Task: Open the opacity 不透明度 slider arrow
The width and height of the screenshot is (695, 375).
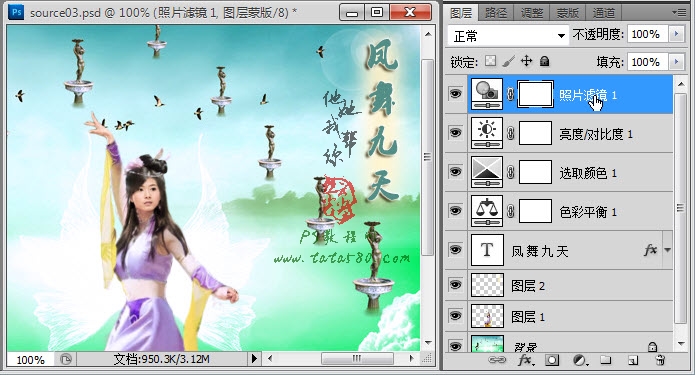Action: click(676, 34)
